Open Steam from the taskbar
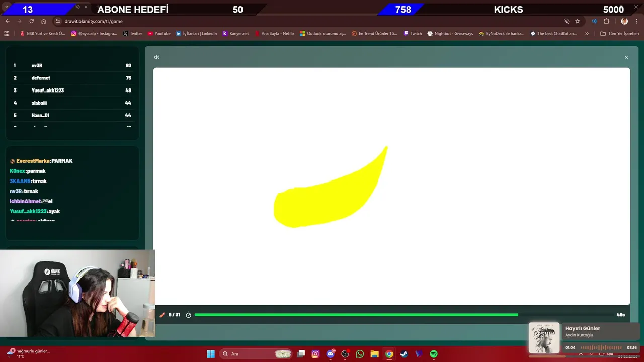Viewport: 644px width, 362px height. pos(404,354)
